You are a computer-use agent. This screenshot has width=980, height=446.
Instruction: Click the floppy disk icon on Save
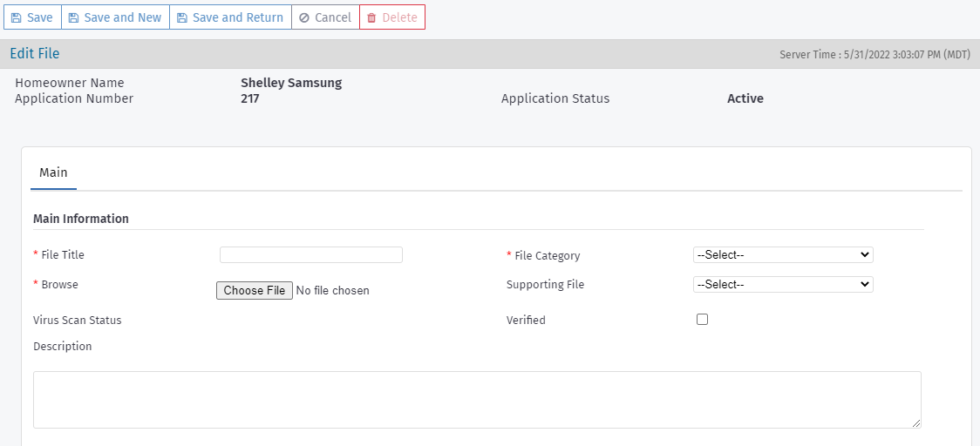16,17
